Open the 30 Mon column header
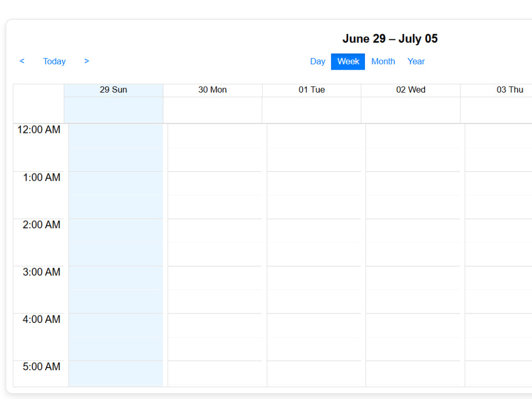 click(x=213, y=90)
